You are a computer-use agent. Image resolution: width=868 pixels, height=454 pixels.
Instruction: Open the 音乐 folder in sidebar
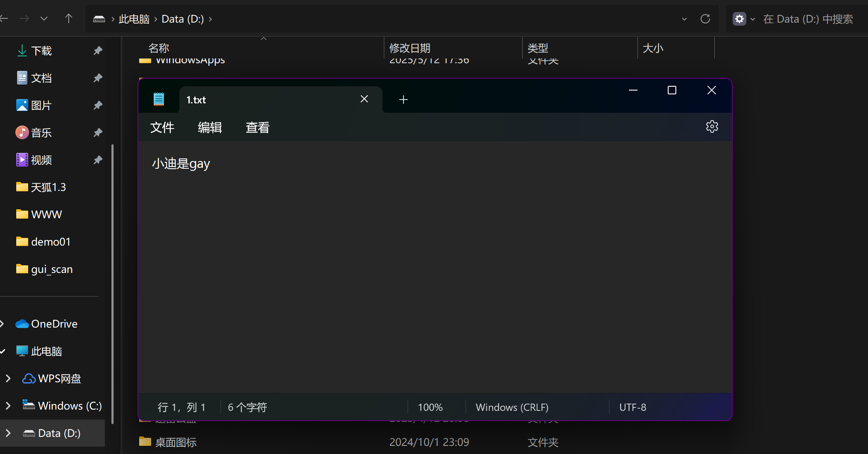41,133
